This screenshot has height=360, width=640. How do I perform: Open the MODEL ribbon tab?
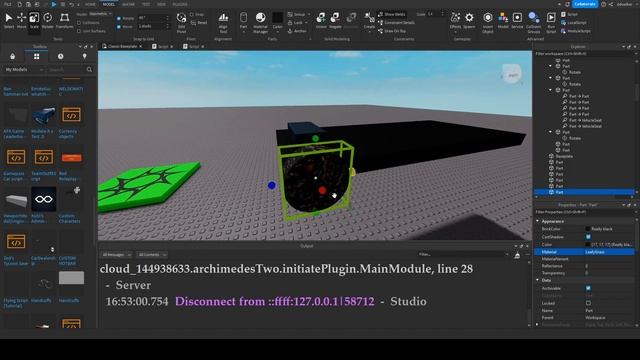(x=109, y=4)
